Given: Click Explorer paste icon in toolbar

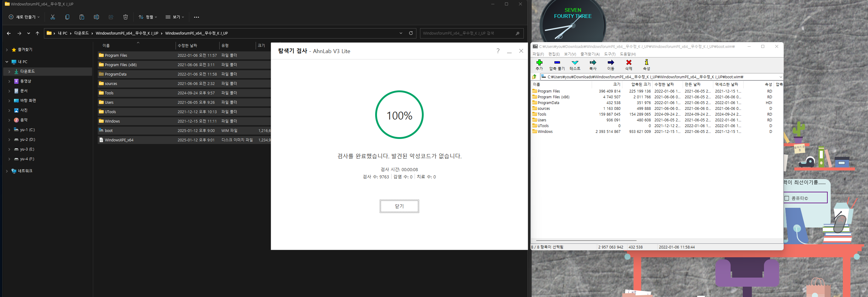Looking at the screenshot, I should tap(82, 17).
